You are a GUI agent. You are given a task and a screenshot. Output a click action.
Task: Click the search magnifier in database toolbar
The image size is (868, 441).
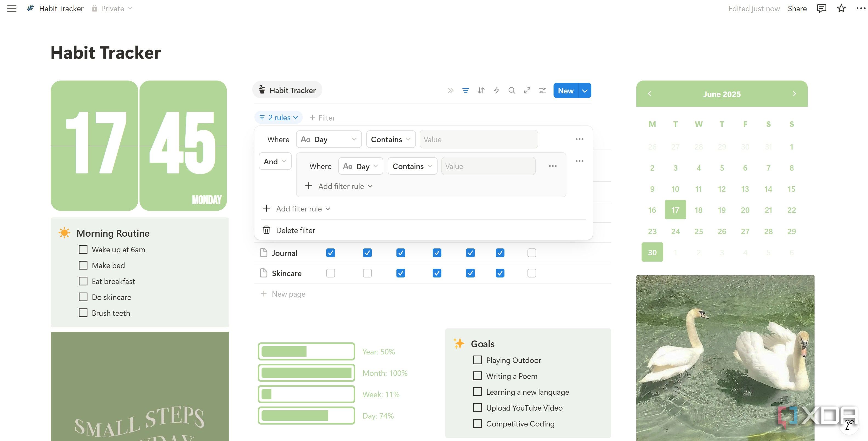[x=512, y=90]
